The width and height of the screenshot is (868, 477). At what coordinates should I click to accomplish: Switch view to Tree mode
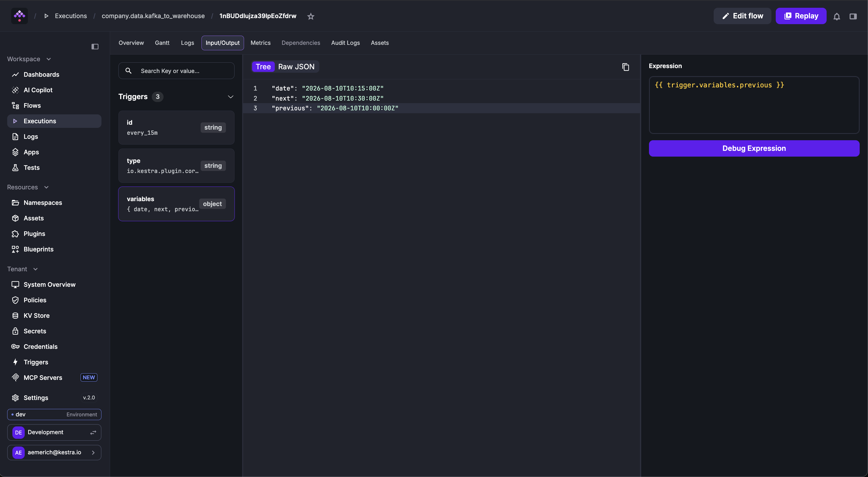click(263, 67)
